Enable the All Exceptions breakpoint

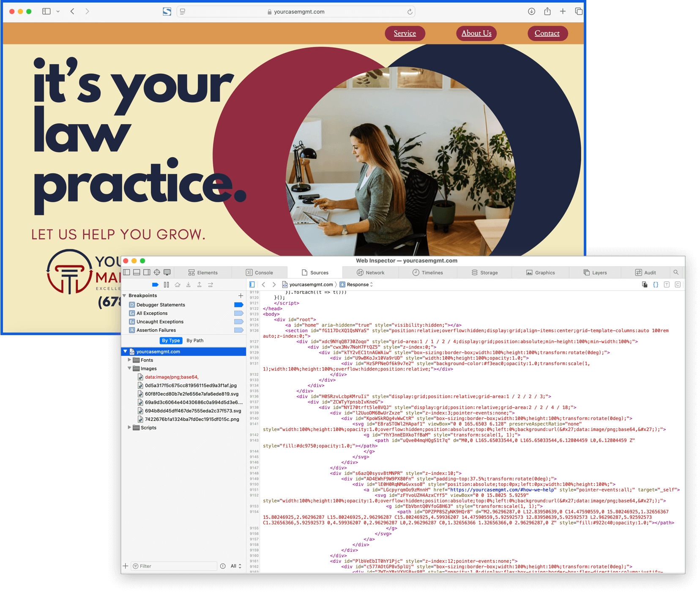tap(238, 313)
